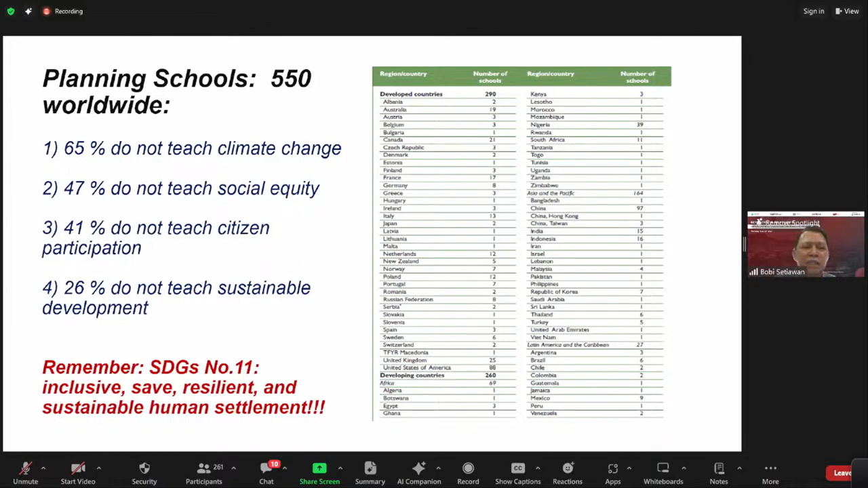868x488 pixels.
Task: Click Remove Spotlight on the video
Action: pyautogui.click(x=792, y=223)
